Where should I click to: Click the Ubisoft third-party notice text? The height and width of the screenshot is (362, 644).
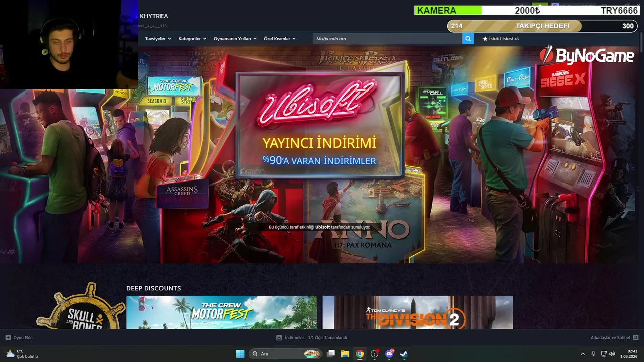pyautogui.click(x=319, y=227)
